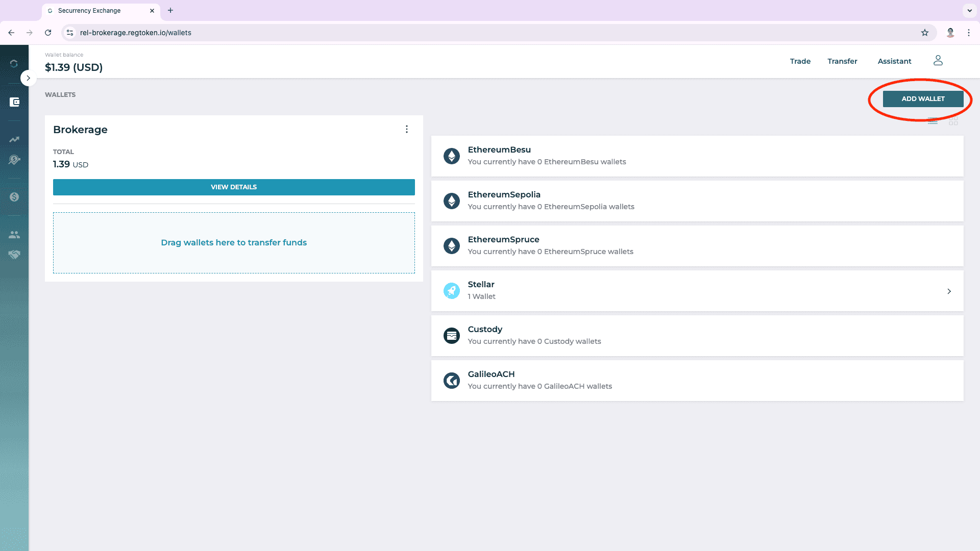
Task: Click the dollar-badge tag icon in the sidebar
Action: [x=14, y=160]
